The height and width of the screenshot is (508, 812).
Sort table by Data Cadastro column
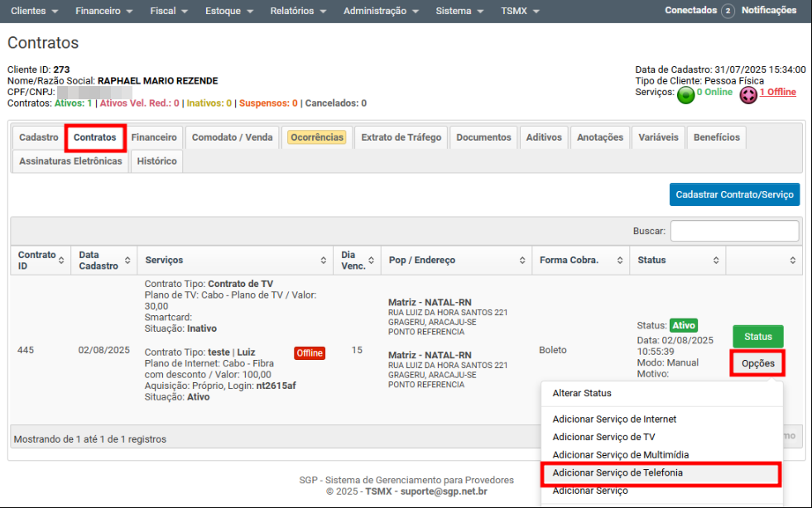(127, 261)
